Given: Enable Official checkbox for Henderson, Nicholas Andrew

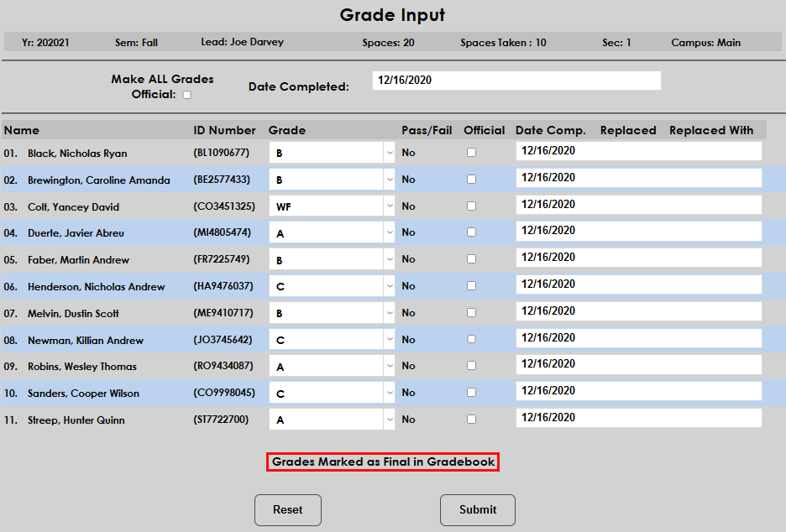Looking at the screenshot, I should (x=471, y=286).
